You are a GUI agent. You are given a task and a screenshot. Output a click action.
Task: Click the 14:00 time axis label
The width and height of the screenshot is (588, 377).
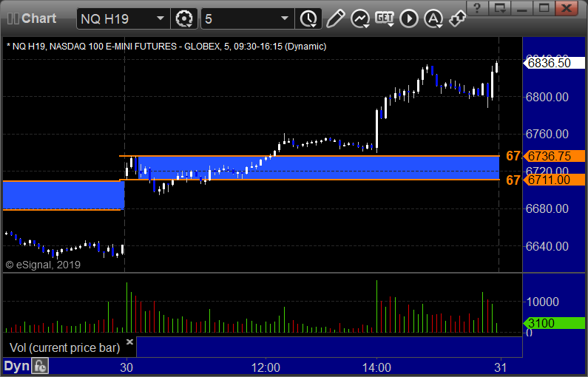pyautogui.click(x=376, y=367)
